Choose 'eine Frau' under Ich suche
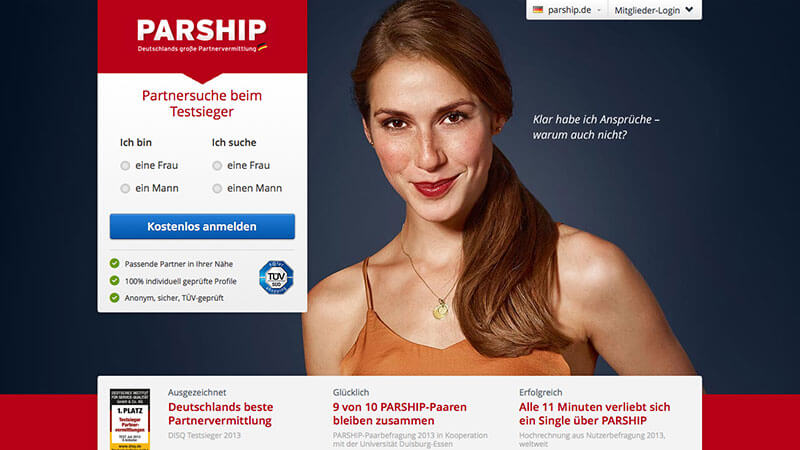The height and width of the screenshot is (450, 800). pyautogui.click(x=217, y=166)
